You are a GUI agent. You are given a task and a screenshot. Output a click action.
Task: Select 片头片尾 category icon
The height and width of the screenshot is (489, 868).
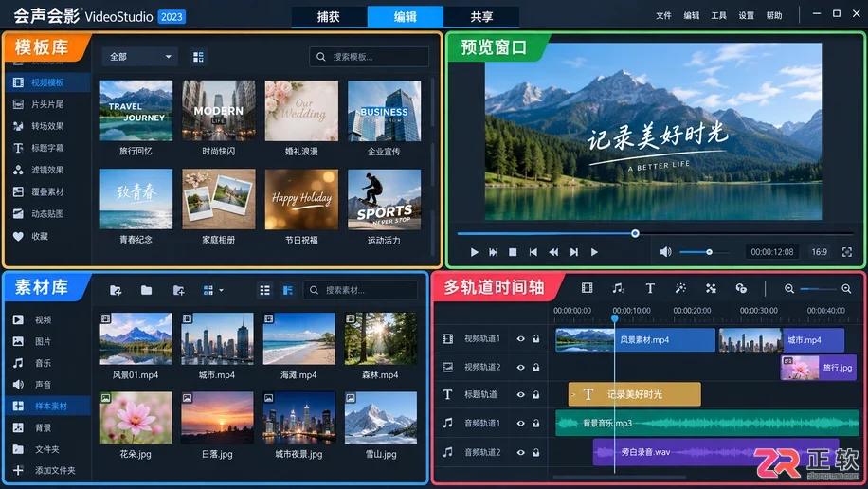pyautogui.click(x=18, y=104)
